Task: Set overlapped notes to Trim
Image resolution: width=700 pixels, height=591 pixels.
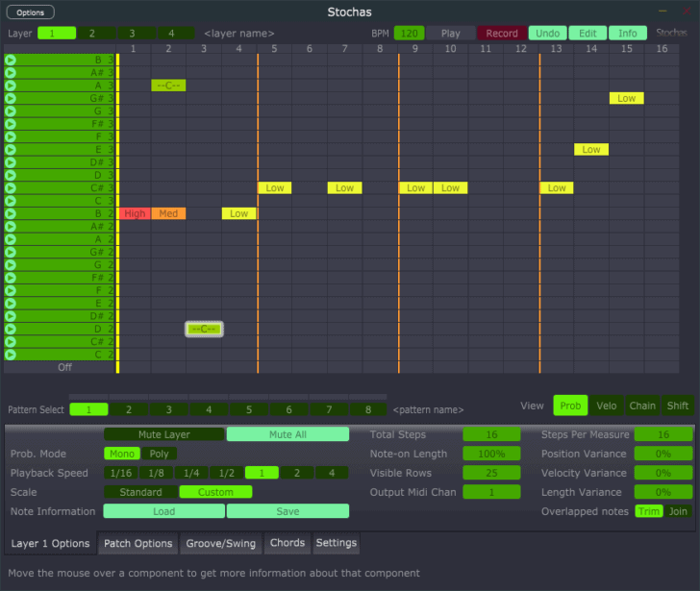Action: [x=649, y=511]
